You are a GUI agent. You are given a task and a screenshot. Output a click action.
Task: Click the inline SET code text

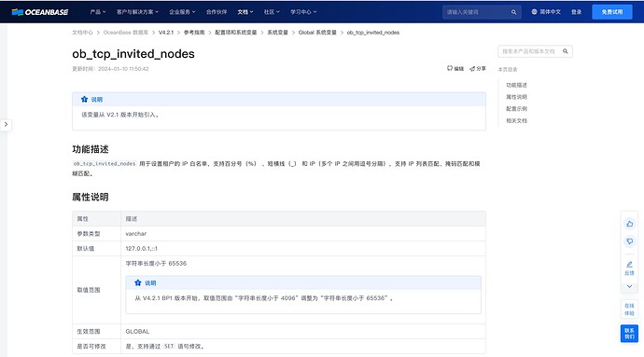point(169,347)
